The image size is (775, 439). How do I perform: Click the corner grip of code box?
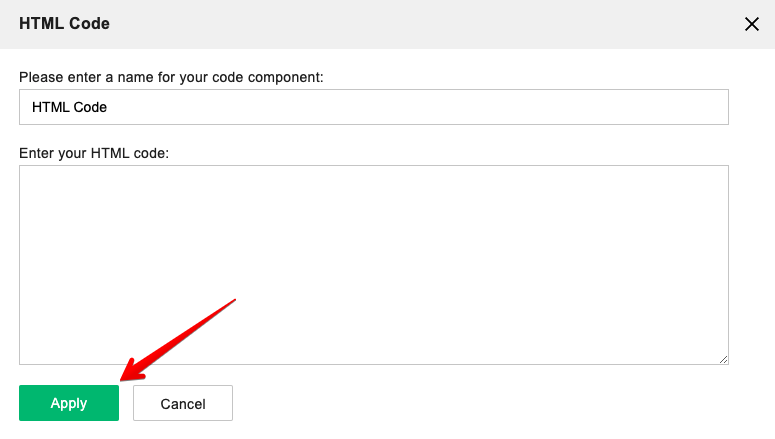pyautogui.click(x=723, y=358)
